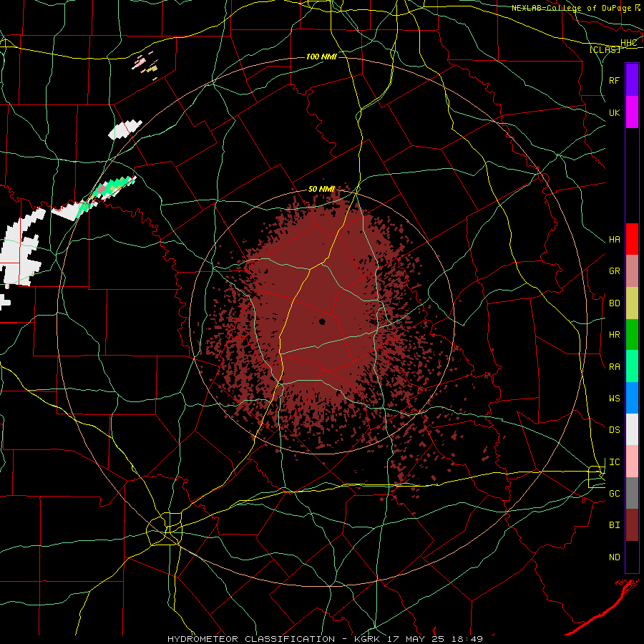Image resolution: width=644 pixels, height=644 pixels.
Task: Click the HHC product code text
Action: click(x=628, y=43)
